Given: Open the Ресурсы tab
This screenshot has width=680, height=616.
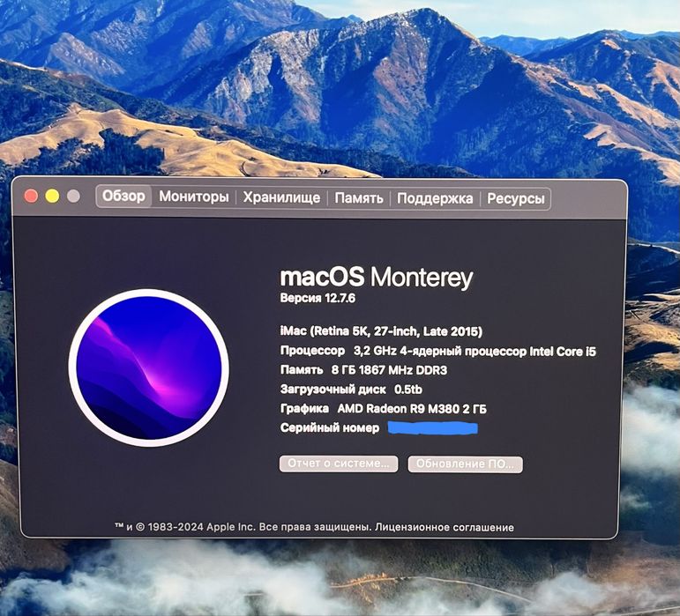Looking at the screenshot, I should point(515,199).
